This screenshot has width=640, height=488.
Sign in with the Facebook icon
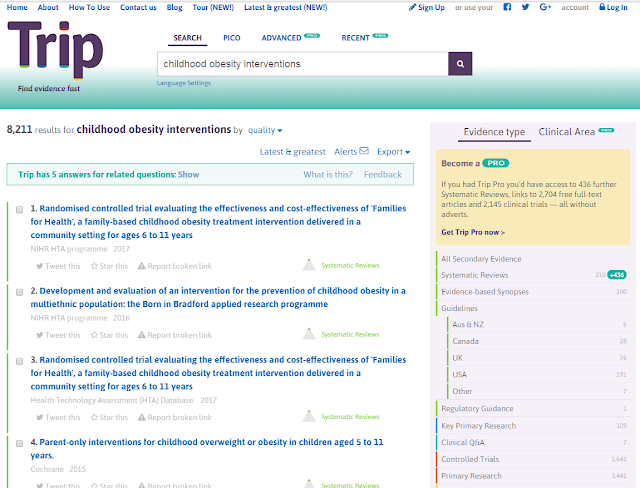point(507,7)
